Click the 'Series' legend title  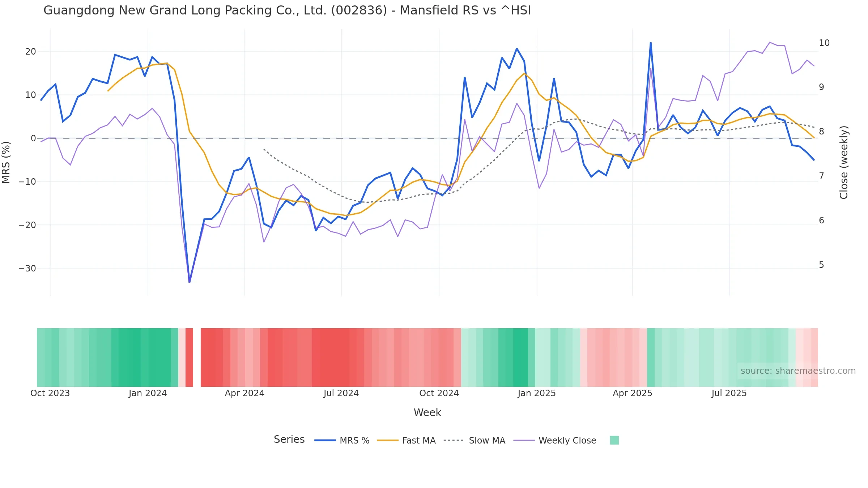[289, 439]
